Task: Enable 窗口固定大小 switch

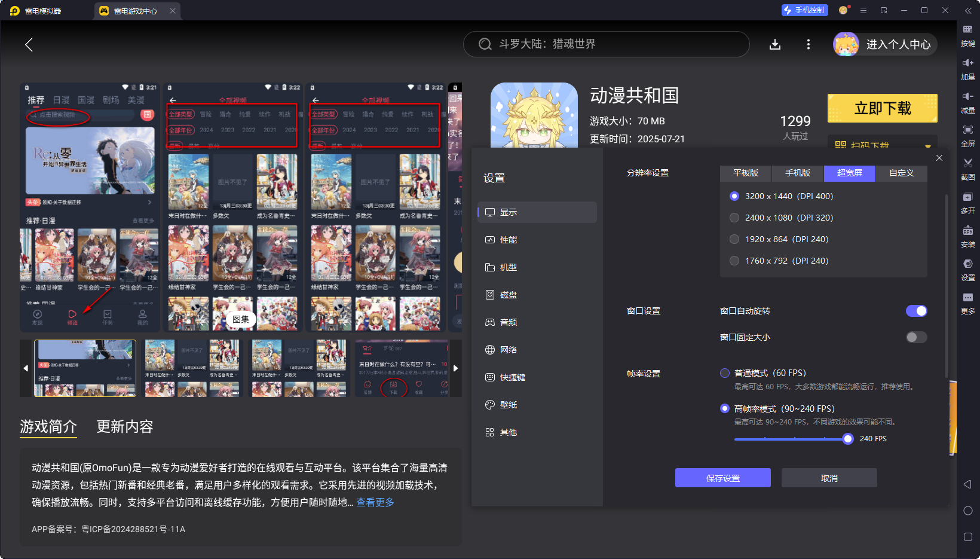Action: pos(917,337)
